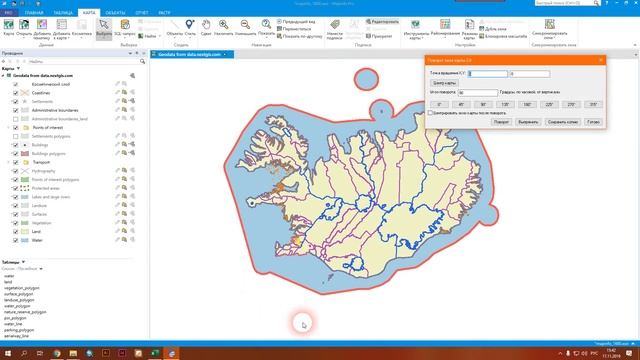The height and width of the screenshot is (360, 640).
Task: Open the ОБЪЕКТЫ ribbon tab
Action: coord(115,13)
